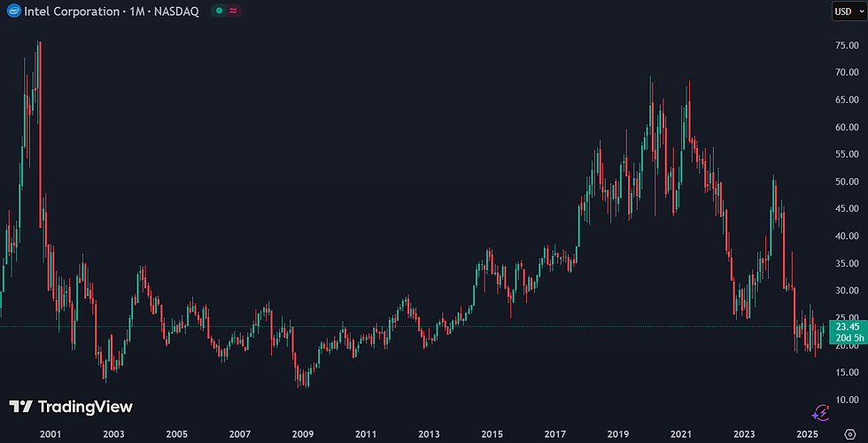
Task: Click the 2023 time axis label
Action: pyautogui.click(x=745, y=433)
